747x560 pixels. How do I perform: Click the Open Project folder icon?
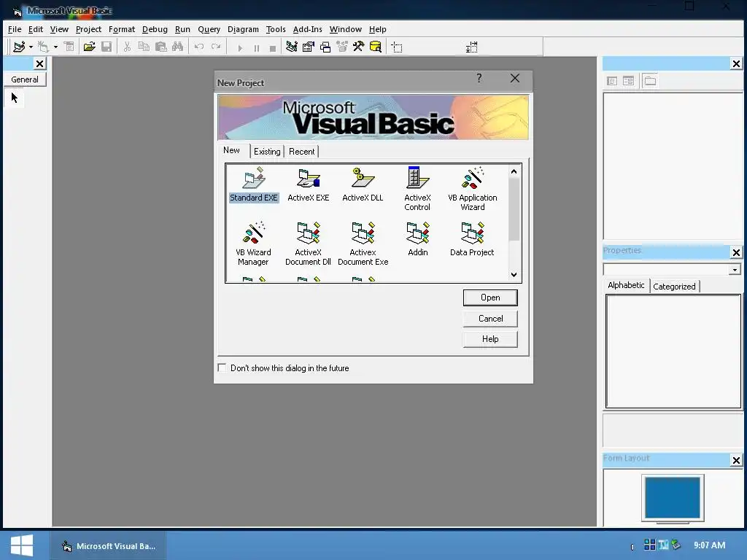tap(89, 47)
